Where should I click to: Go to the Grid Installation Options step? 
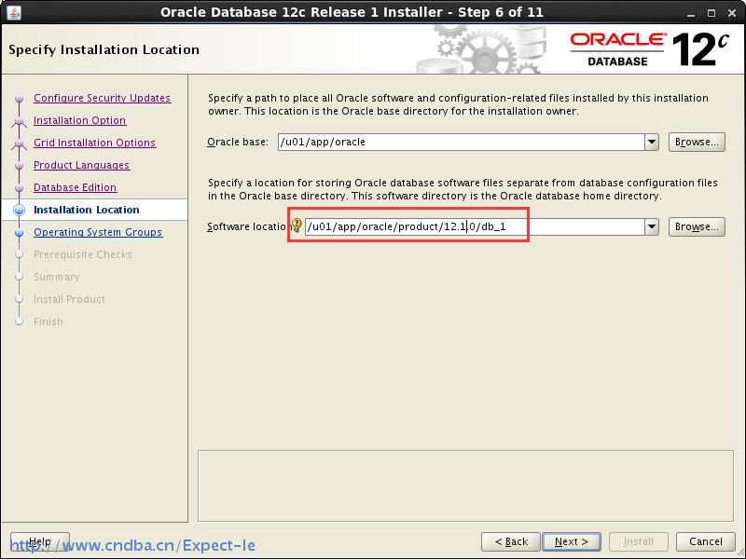tap(94, 143)
